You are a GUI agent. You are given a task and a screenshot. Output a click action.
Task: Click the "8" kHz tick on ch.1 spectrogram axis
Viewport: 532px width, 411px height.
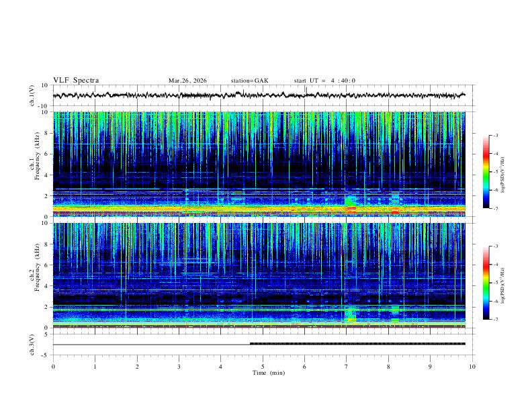point(46,133)
